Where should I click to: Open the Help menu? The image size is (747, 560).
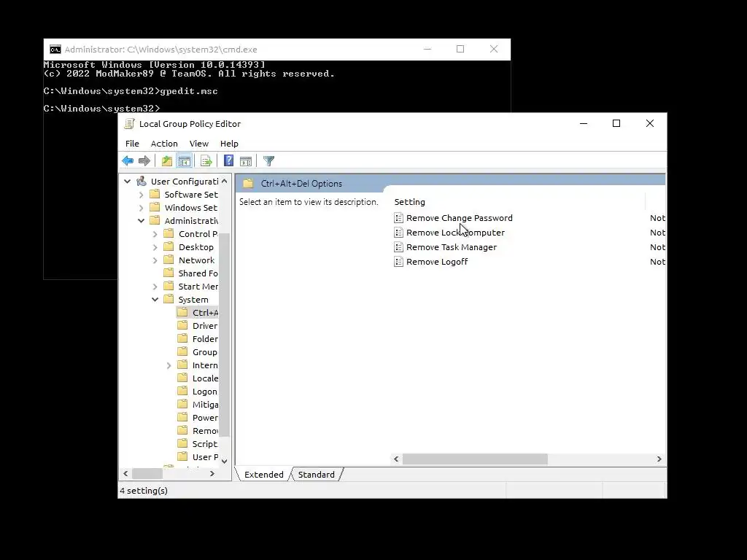[229, 144]
